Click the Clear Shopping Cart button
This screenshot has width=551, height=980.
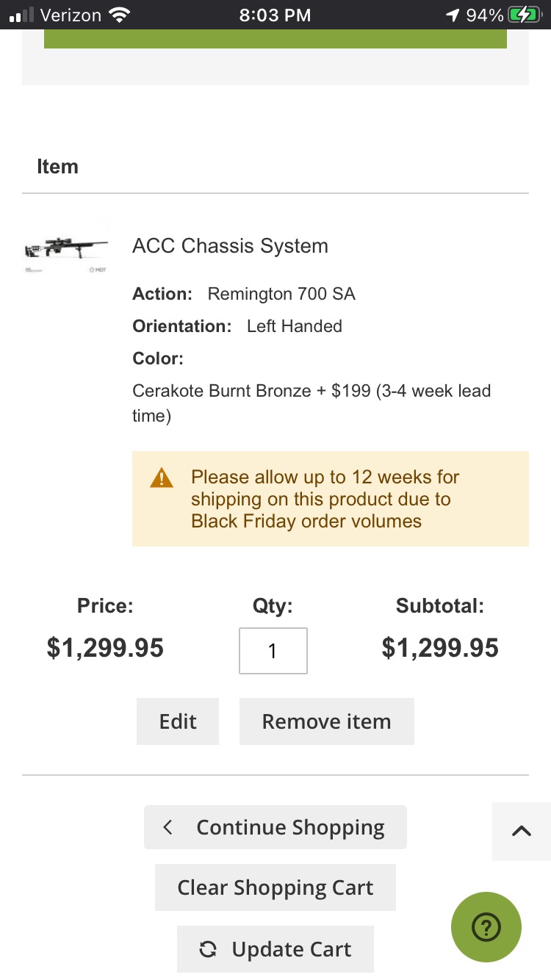pos(275,887)
